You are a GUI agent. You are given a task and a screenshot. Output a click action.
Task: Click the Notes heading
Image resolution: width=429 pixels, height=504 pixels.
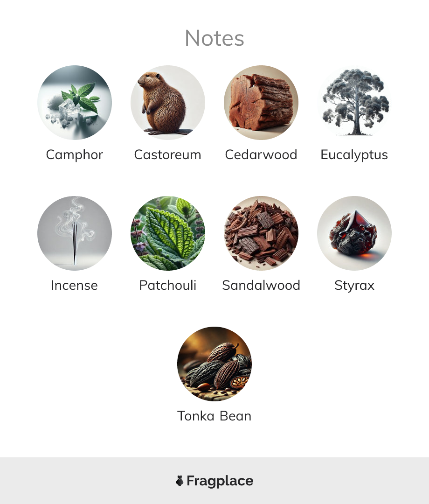214,38
